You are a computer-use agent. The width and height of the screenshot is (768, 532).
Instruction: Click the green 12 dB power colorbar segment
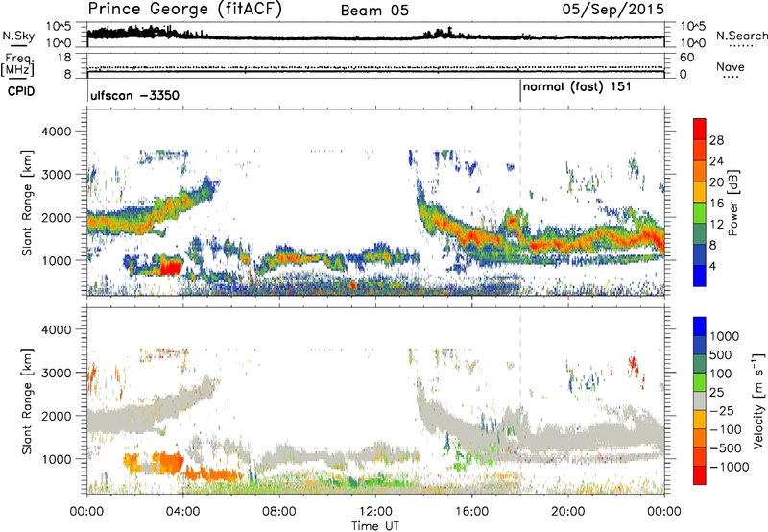coord(700,213)
